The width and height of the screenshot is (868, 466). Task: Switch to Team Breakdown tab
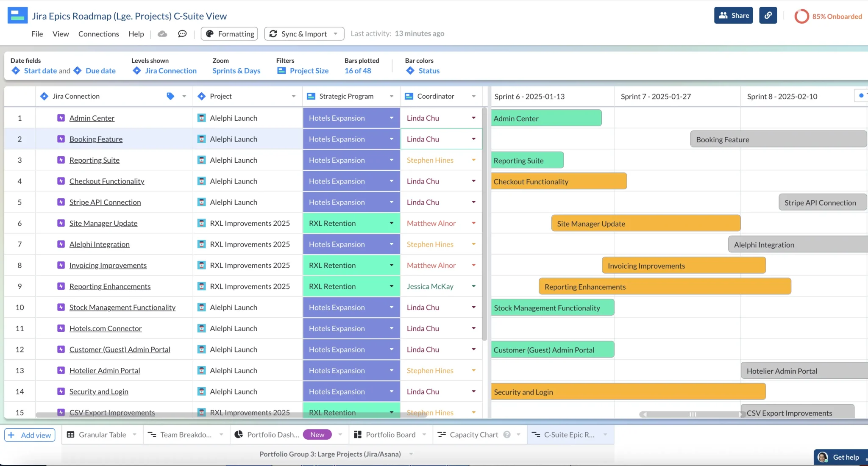(186, 435)
